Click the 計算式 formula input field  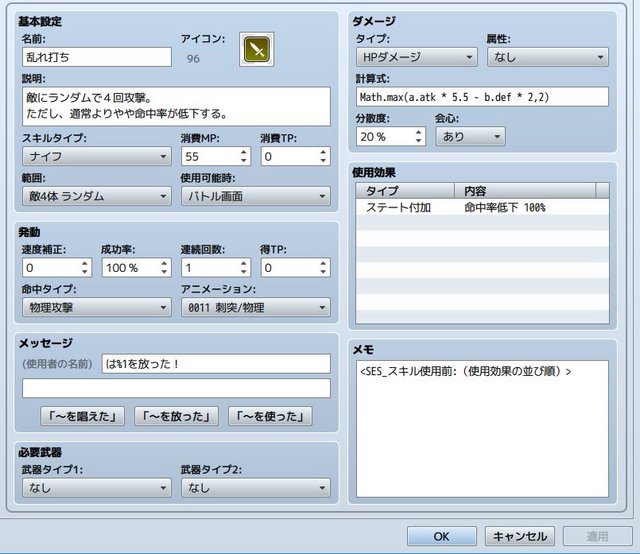point(482,97)
